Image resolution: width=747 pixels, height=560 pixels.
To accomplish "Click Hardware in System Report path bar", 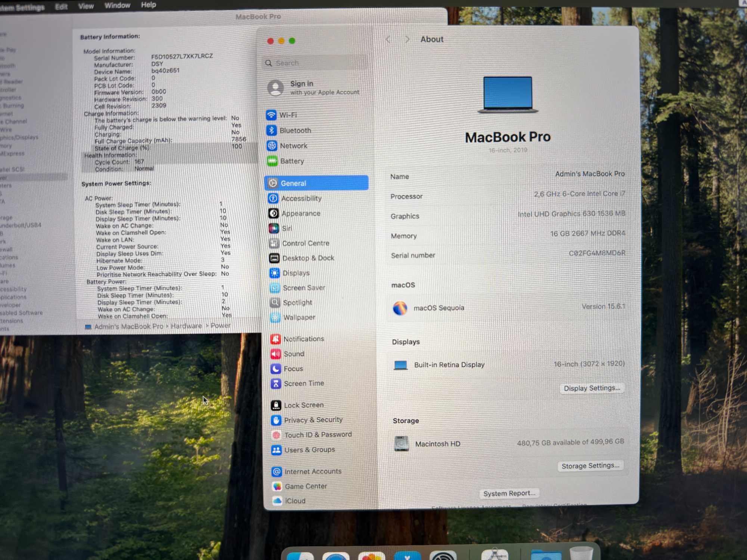I will point(186,326).
